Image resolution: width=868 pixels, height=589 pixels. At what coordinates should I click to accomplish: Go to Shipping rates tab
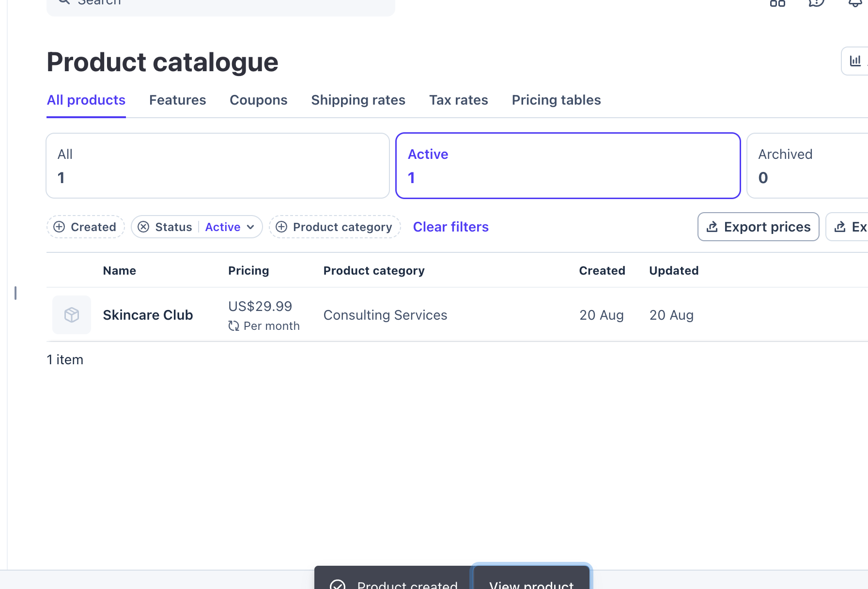[x=358, y=100]
